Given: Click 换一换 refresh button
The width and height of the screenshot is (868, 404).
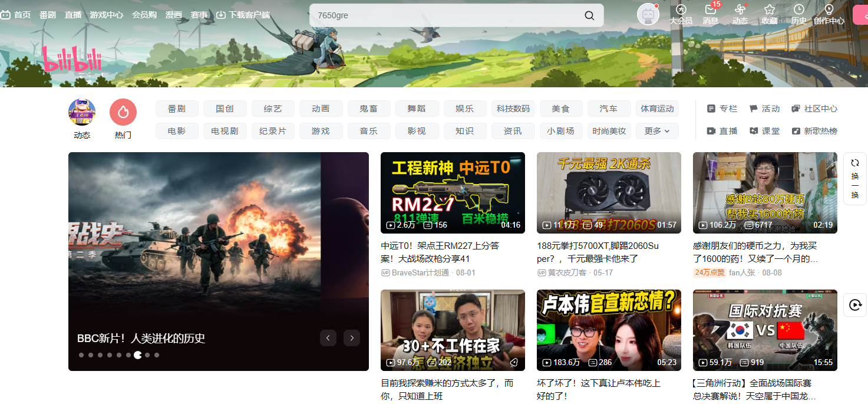Looking at the screenshot, I should (x=855, y=179).
